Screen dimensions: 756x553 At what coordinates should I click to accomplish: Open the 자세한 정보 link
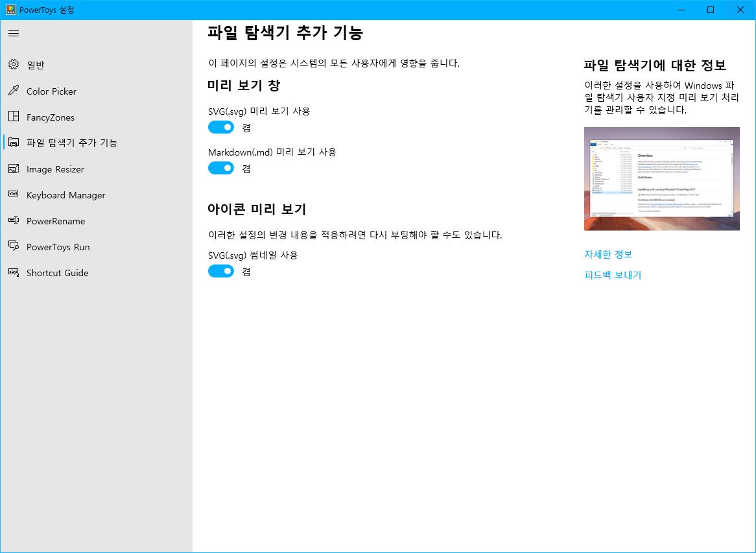point(608,254)
